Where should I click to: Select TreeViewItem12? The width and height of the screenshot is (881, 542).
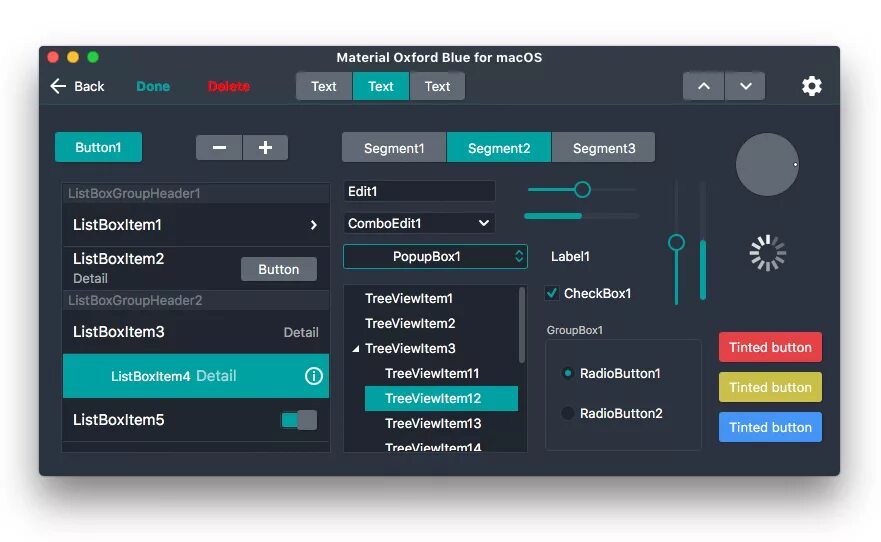point(441,398)
